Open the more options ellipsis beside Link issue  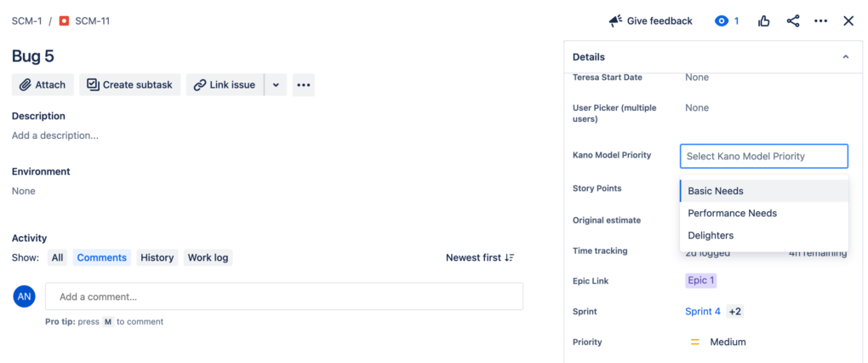coord(303,85)
